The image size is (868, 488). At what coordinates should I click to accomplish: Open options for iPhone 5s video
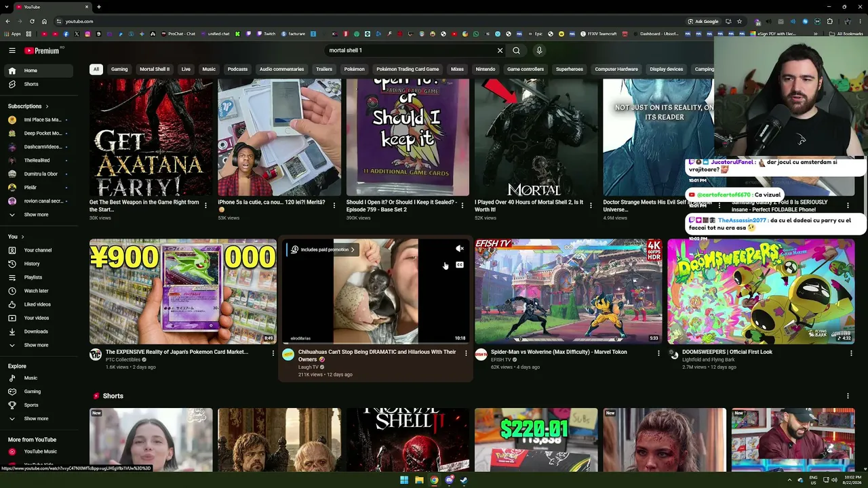click(334, 205)
